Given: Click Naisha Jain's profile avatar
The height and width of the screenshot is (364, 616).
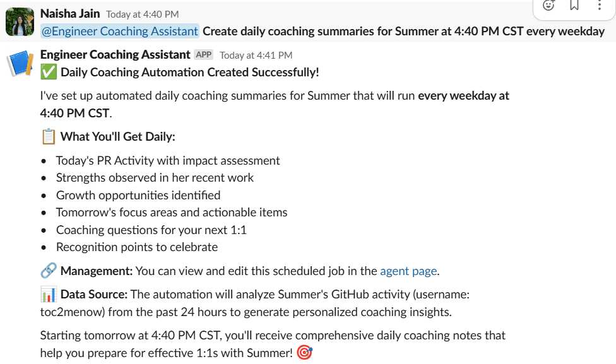Looking at the screenshot, I should click(x=20, y=22).
